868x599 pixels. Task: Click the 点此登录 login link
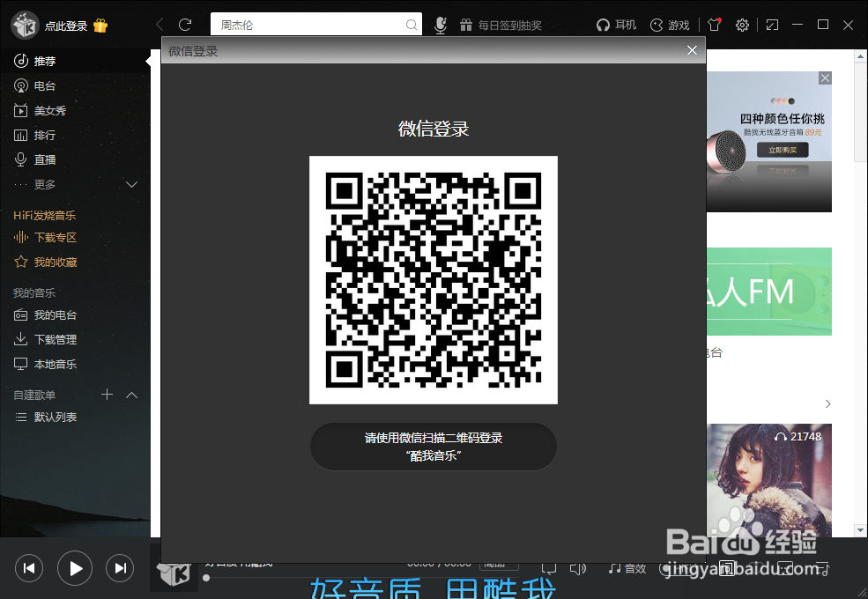66,26
